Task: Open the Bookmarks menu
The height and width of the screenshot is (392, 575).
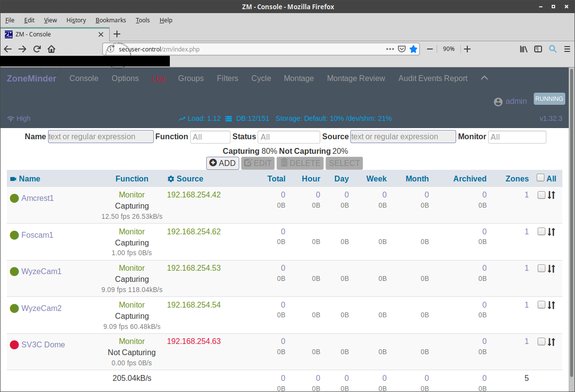Action: 111,20
